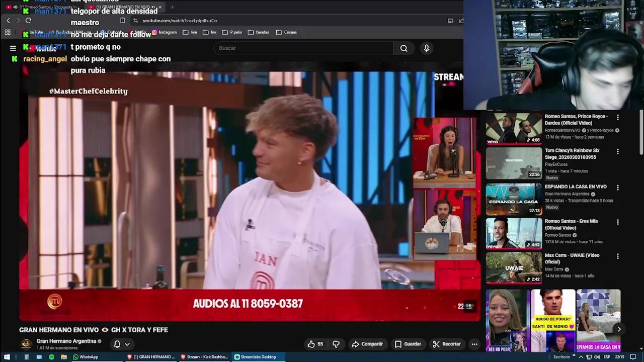
Task: Click the Recortar clip button
Action: (446, 344)
